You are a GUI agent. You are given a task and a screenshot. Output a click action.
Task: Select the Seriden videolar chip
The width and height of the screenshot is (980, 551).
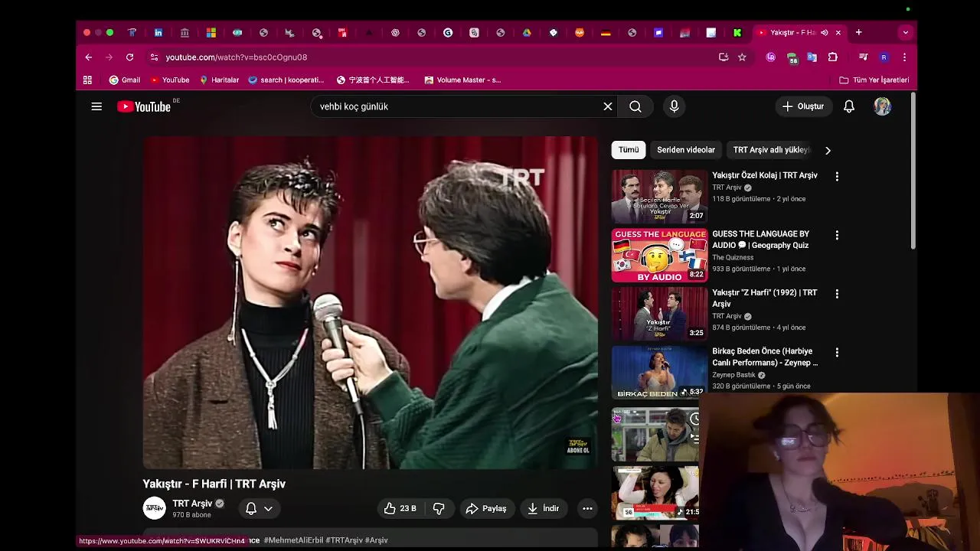coord(686,150)
